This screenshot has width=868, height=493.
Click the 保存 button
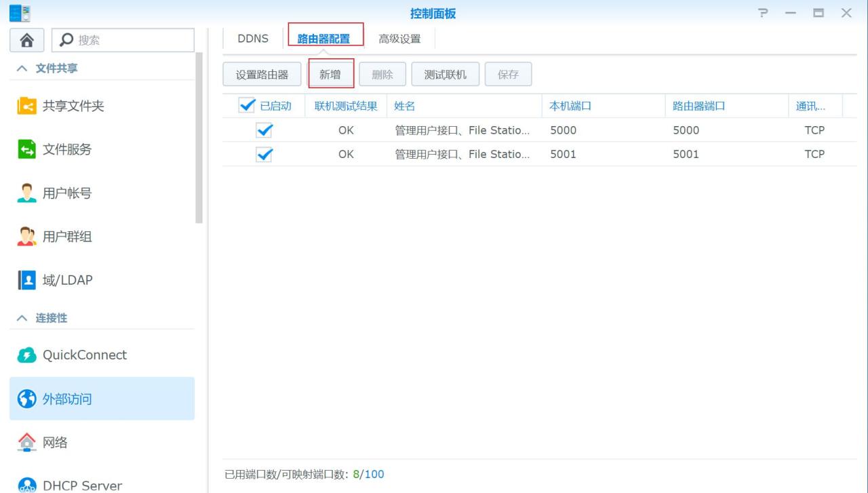(508, 75)
